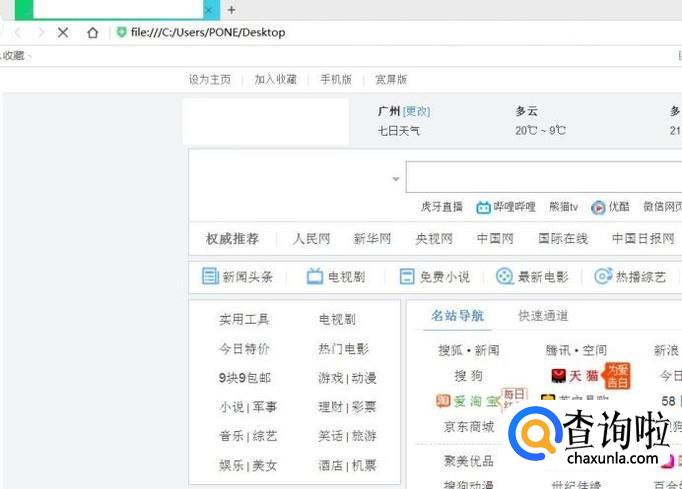Viewport: 682px width, 489px height.
Task: Open 热门电影 link
Action: click(344, 349)
